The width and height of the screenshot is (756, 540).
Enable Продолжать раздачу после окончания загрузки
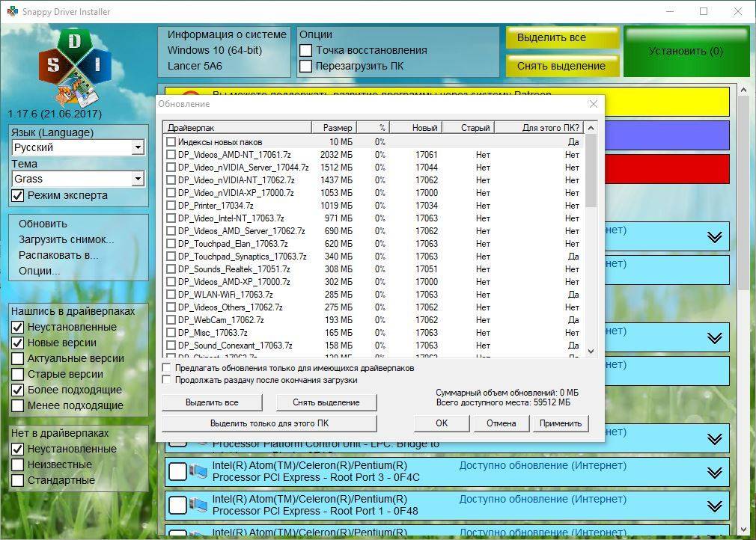click(167, 380)
